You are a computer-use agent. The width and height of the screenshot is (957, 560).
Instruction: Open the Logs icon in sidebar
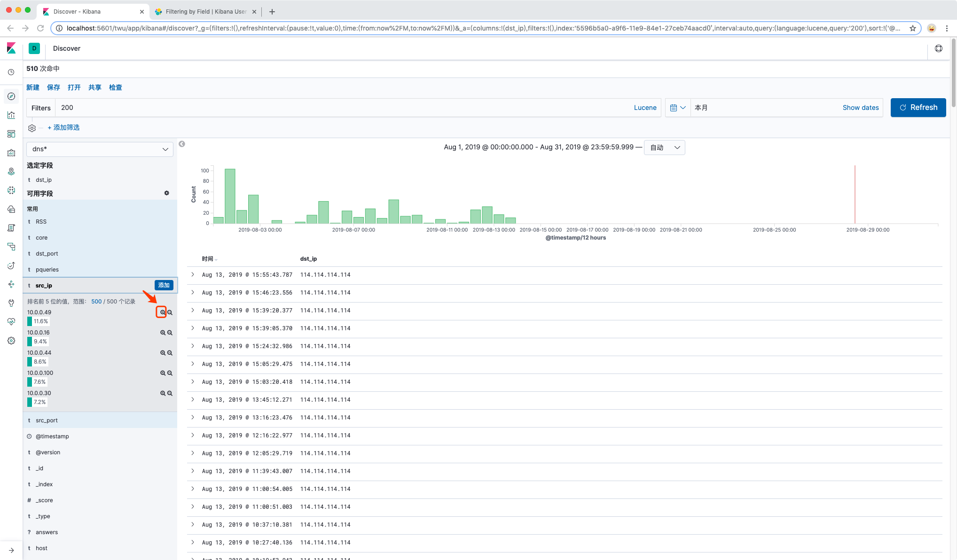coord(11,228)
